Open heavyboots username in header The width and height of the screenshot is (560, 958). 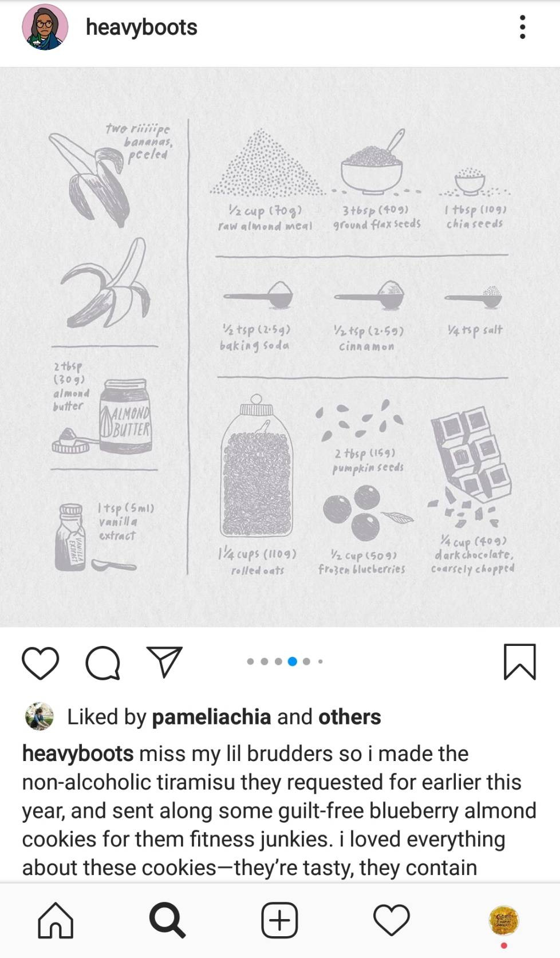(x=141, y=27)
